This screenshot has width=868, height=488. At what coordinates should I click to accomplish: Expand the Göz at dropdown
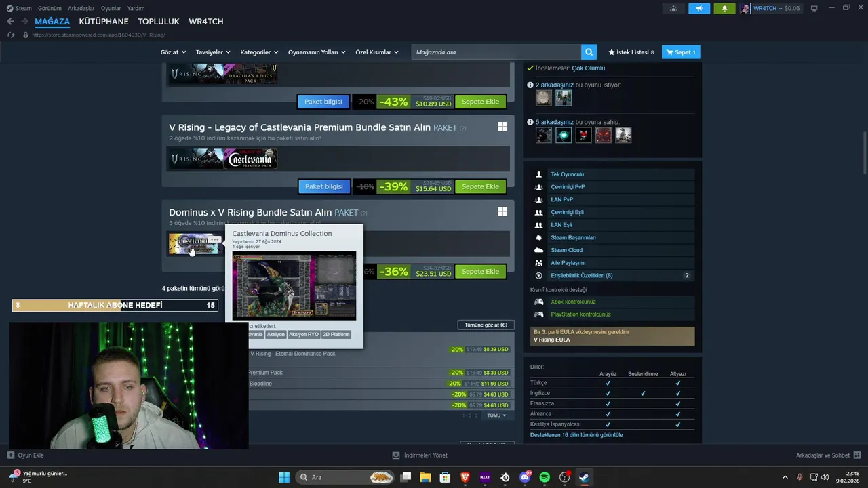click(x=172, y=52)
